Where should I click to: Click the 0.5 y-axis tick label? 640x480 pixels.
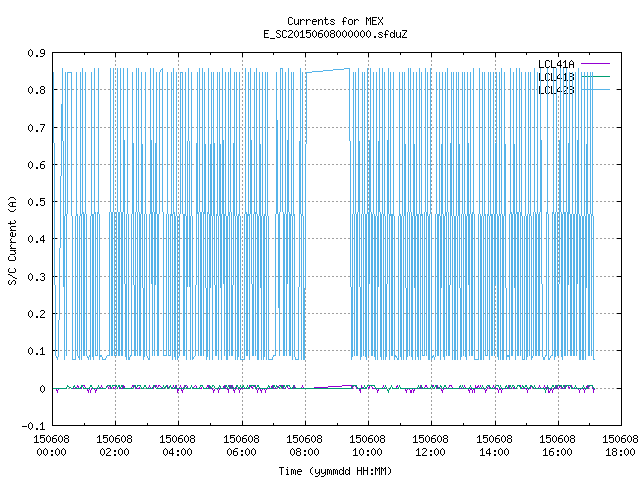36,202
